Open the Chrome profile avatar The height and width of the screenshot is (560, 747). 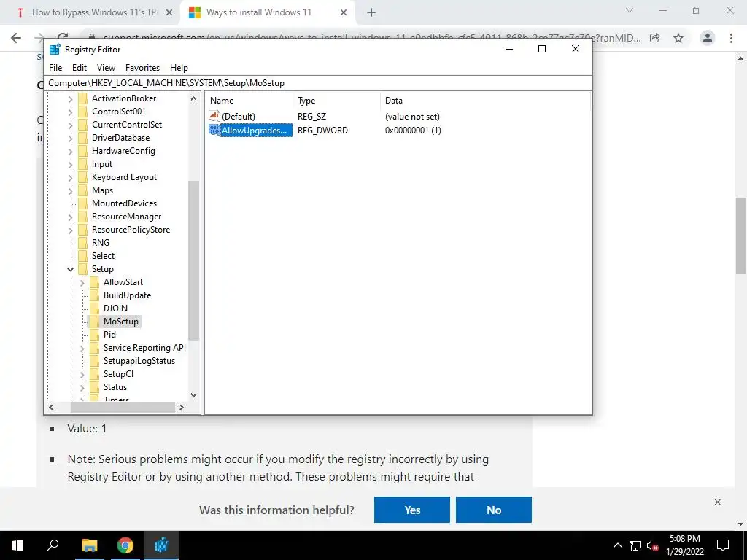click(x=708, y=38)
